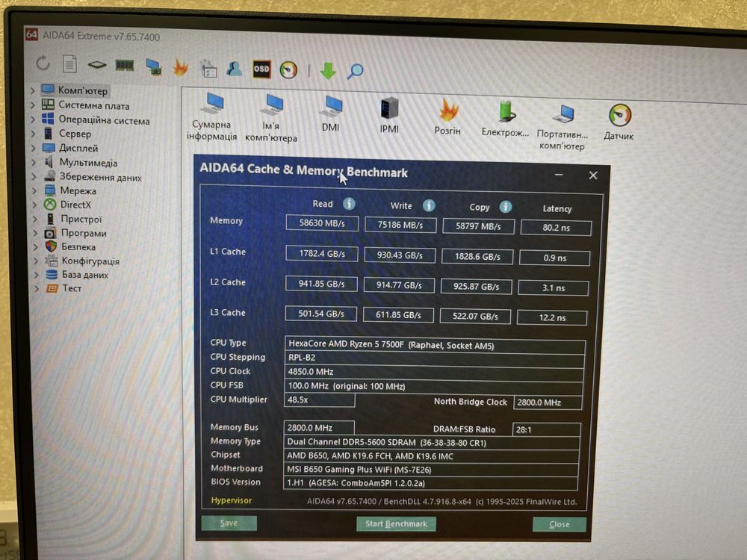Click the motherboard chip toolbar icon
Screen dimensions: 747x560
(97, 65)
